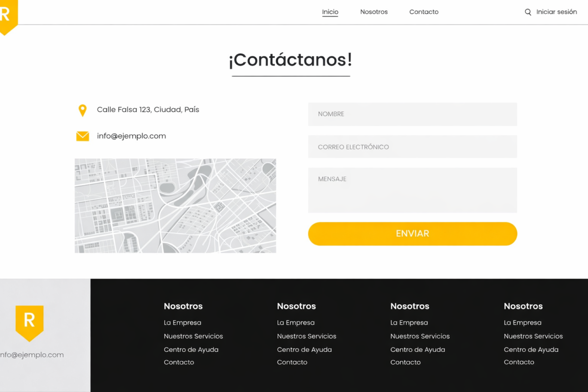The height and width of the screenshot is (392, 588).
Task: Click inside the MENSAJE text area
Action: (412, 190)
